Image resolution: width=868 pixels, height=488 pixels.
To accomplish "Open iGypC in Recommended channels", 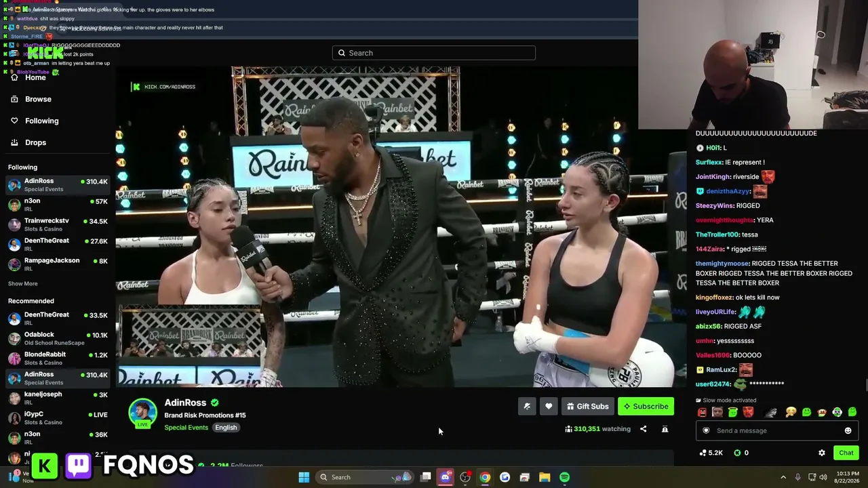I will pos(58,418).
